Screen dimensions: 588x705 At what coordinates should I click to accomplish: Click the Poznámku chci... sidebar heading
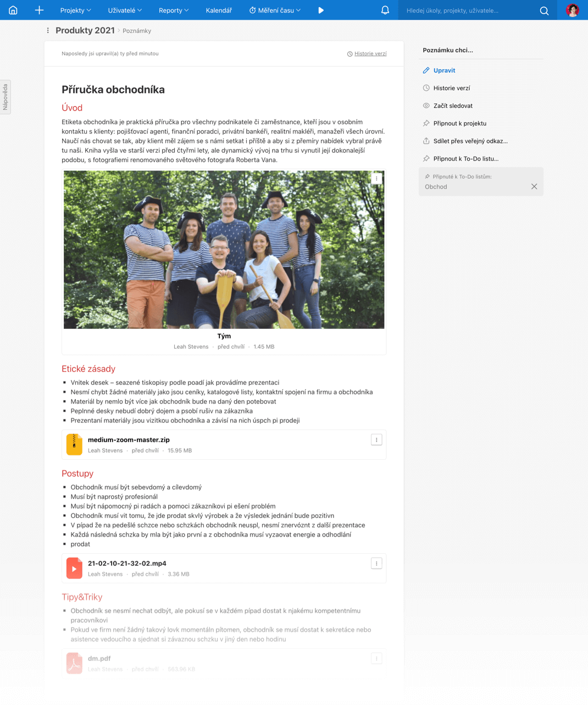click(448, 50)
